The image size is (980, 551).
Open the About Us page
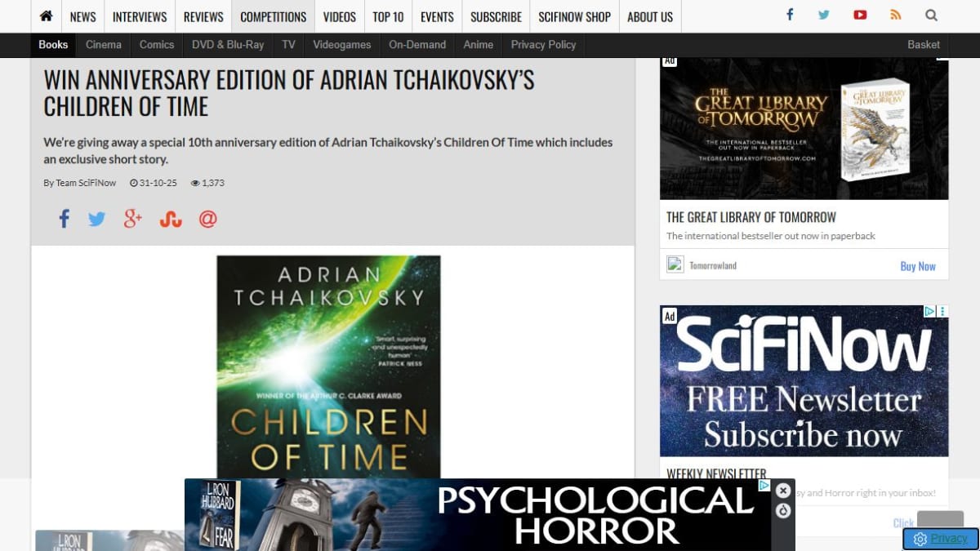pyautogui.click(x=650, y=16)
